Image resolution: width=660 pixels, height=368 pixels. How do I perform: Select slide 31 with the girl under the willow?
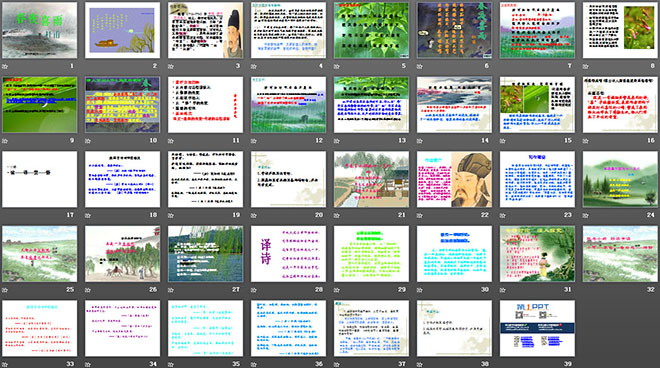click(x=537, y=254)
